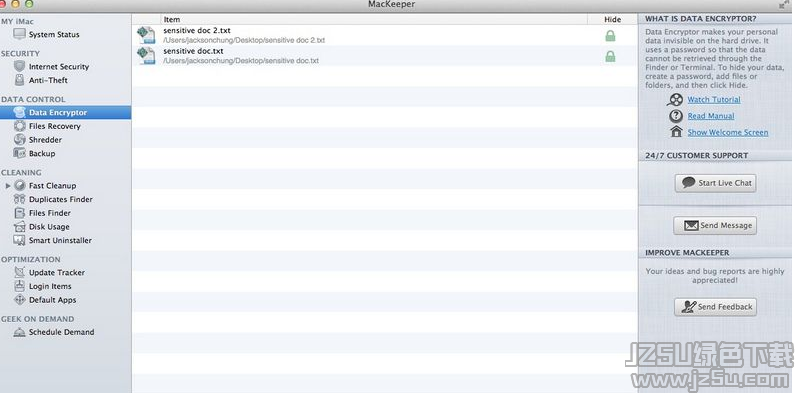This screenshot has width=795, height=393.
Task: Open the Read Manual link
Action: [x=711, y=116]
